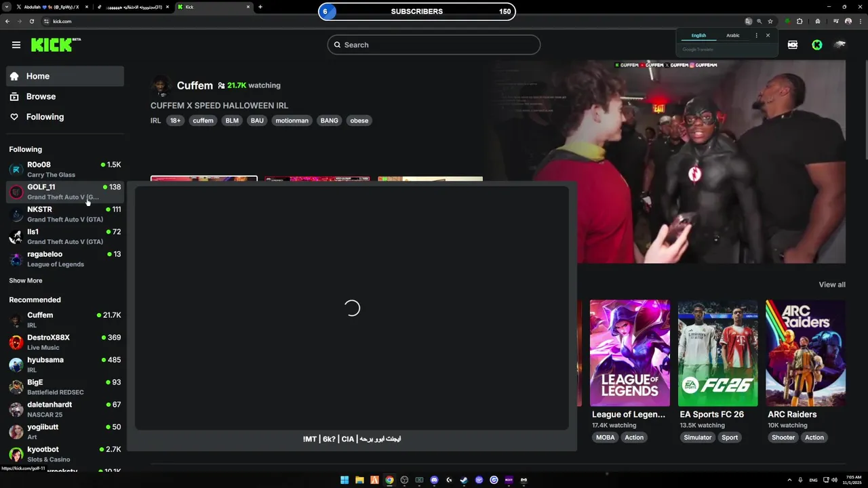The height and width of the screenshot is (488, 868).
Task: Open NKSTR channel in the Following list
Action: click(x=65, y=214)
